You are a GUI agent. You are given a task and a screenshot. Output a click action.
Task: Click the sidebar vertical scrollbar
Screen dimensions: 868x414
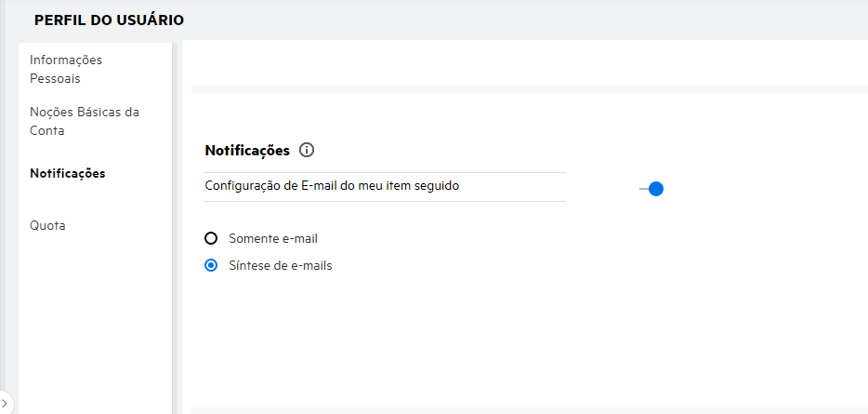[x=175, y=223]
